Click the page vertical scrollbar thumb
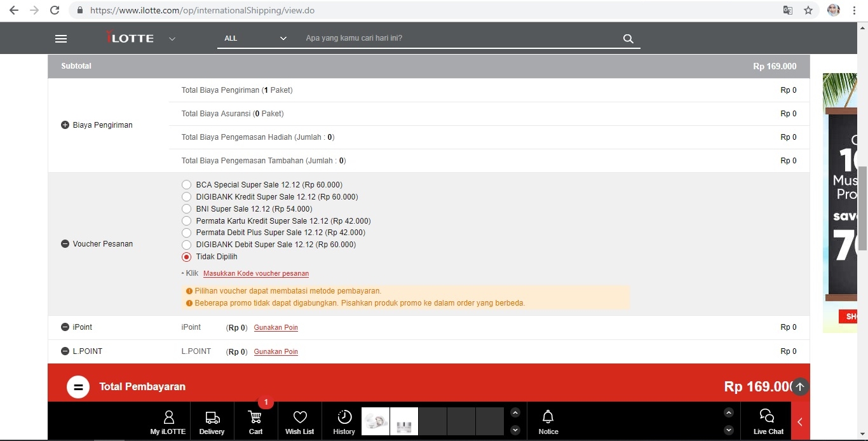This screenshot has width=868, height=441. pyautogui.click(x=863, y=208)
